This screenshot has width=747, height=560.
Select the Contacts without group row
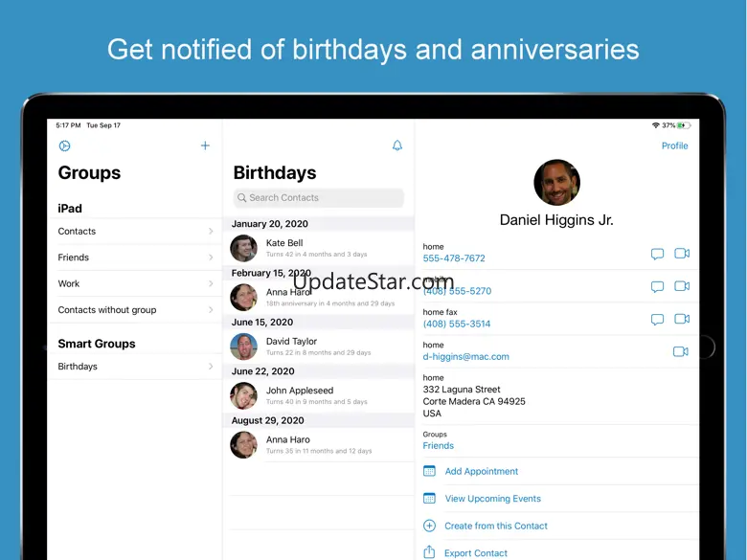pyautogui.click(x=135, y=309)
